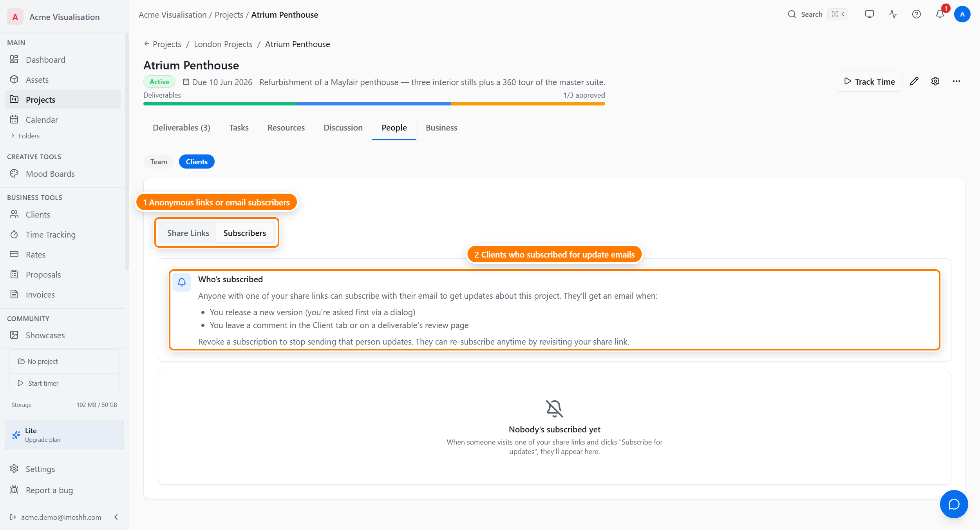This screenshot has width=980, height=530.
Task: Switch to the Resources tab
Action: pyautogui.click(x=286, y=128)
